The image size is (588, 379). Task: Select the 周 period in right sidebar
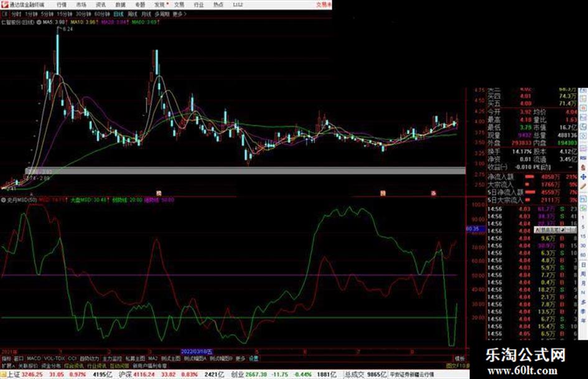click(x=583, y=274)
